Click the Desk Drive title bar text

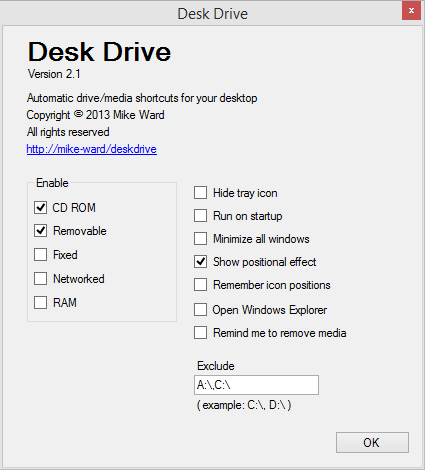point(213,14)
